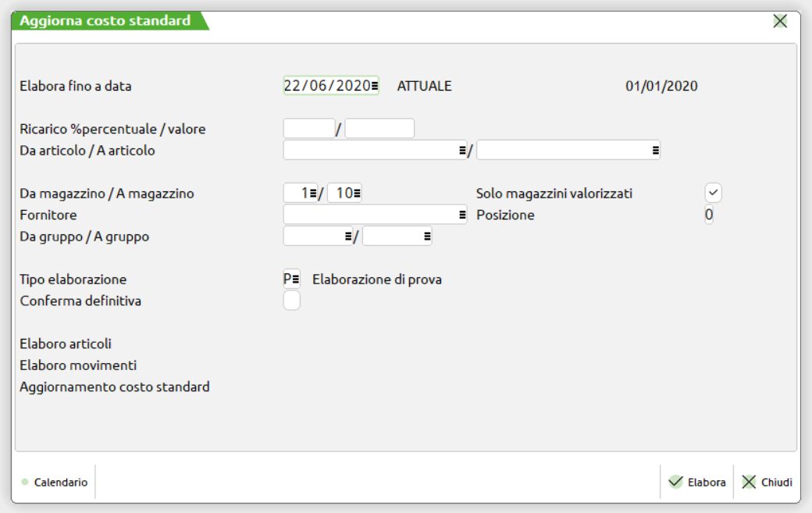Close the window with the top-right X

click(780, 22)
